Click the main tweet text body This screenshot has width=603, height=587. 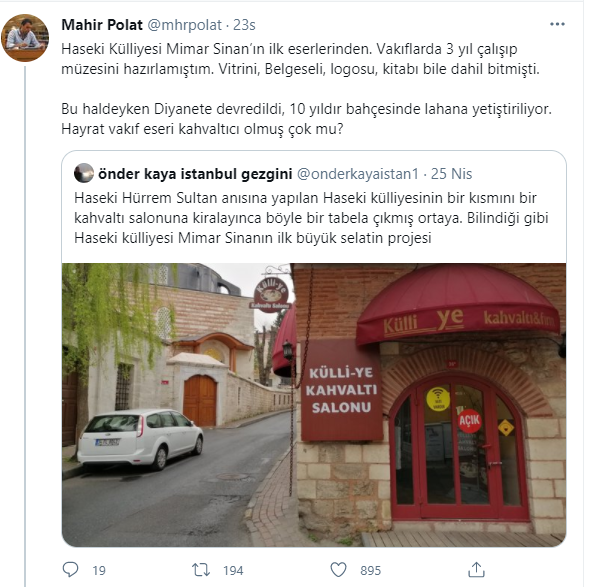(x=306, y=89)
